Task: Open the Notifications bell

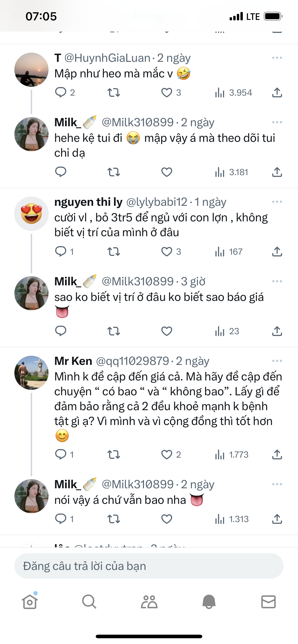Action: [x=209, y=602]
